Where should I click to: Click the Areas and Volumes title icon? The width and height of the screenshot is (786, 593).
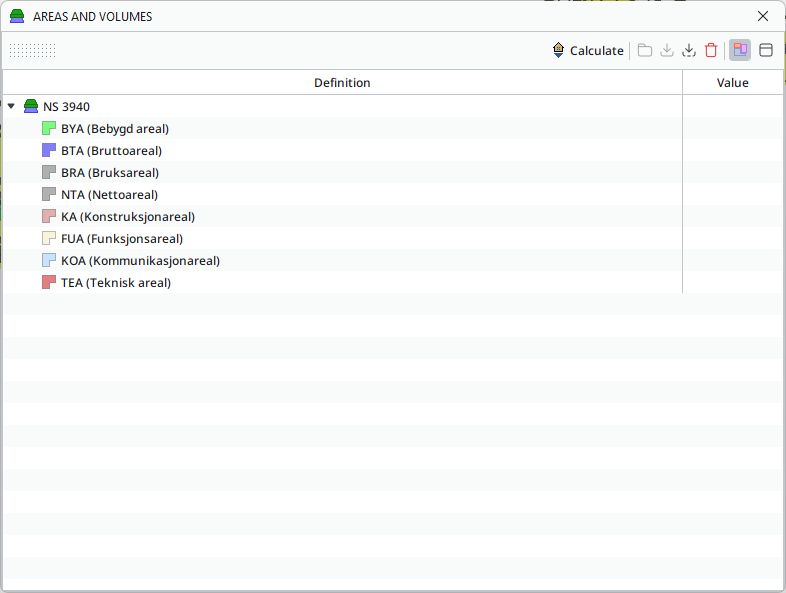click(17, 16)
